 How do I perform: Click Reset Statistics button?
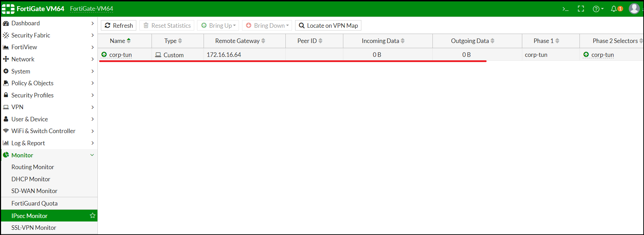click(x=167, y=25)
